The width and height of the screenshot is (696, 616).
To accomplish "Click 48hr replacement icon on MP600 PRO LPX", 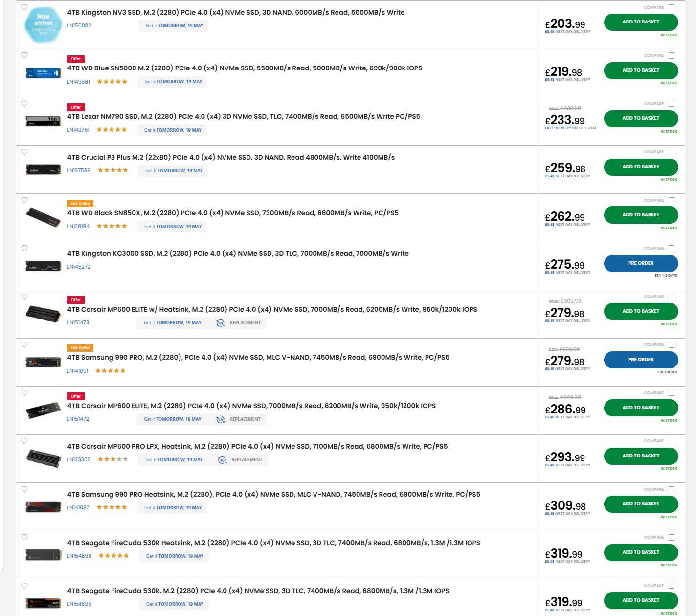I will (x=222, y=460).
